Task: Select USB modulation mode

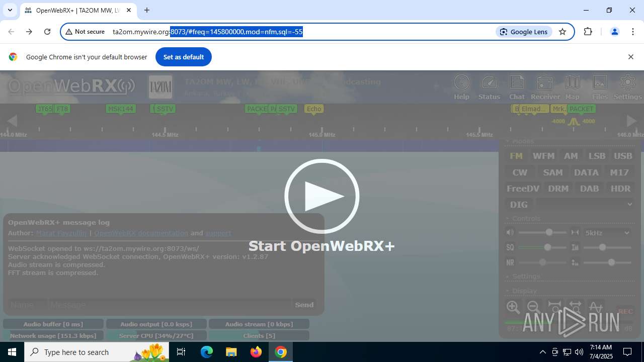Action: (x=623, y=156)
